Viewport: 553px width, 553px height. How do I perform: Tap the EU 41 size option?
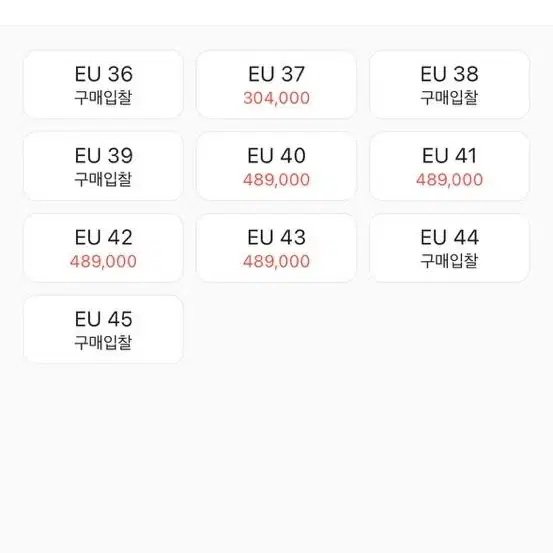point(449,166)
